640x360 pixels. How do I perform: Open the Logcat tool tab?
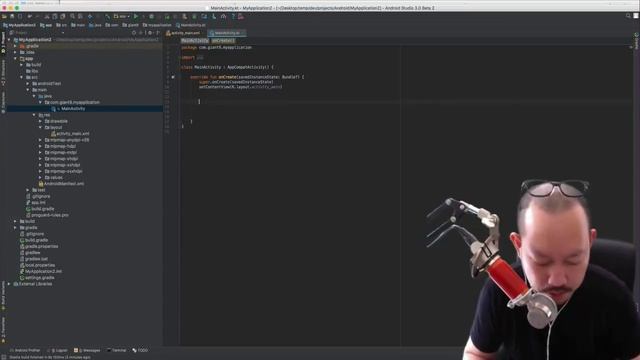[58, 350]
